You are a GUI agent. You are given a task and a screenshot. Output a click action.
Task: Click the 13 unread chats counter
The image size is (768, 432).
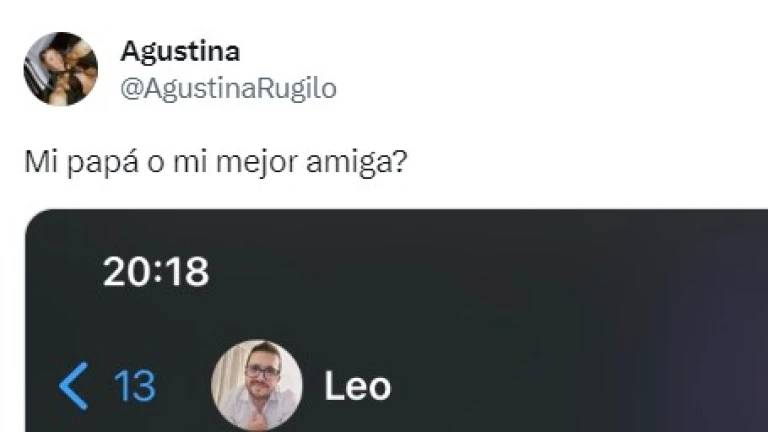(x=135, y=386)
